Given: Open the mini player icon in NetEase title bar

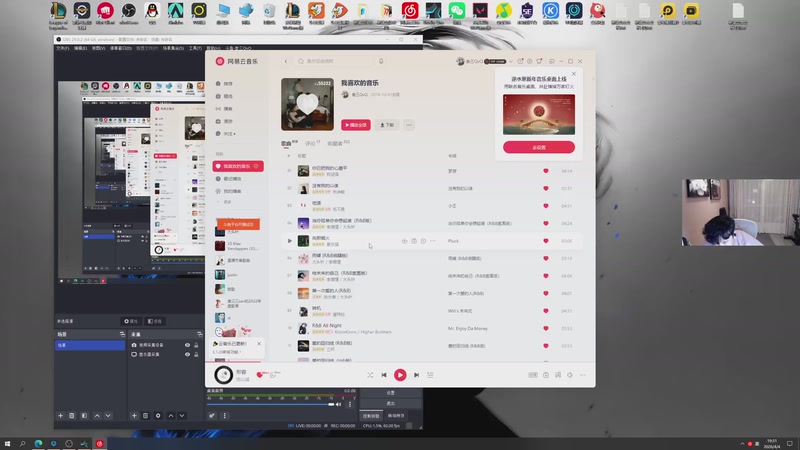Looking at the screenshot, I should click(552, 61).
